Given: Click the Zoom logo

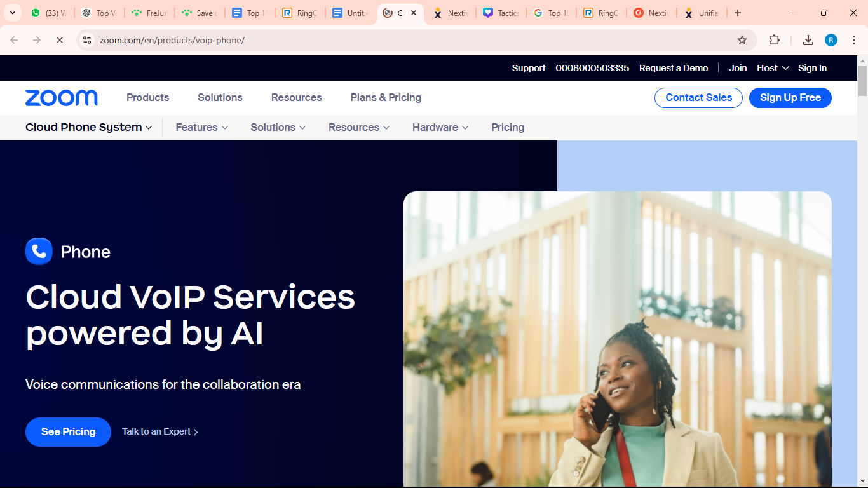Looking at the screenshot, I should 62,98.
